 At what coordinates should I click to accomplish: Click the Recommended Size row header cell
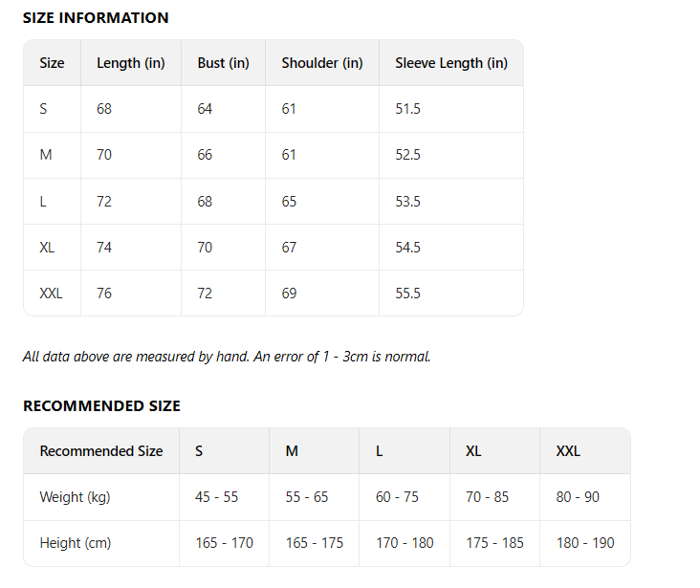[101, 451]
